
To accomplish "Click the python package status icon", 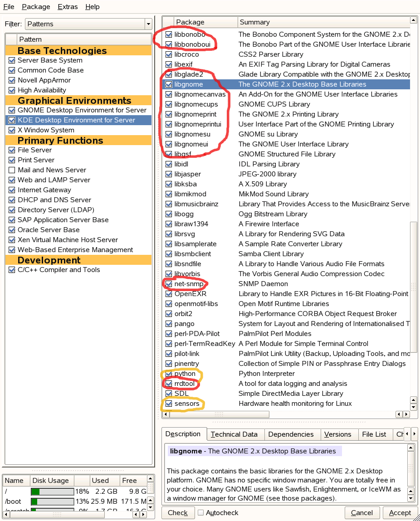I will click(169, 374).
